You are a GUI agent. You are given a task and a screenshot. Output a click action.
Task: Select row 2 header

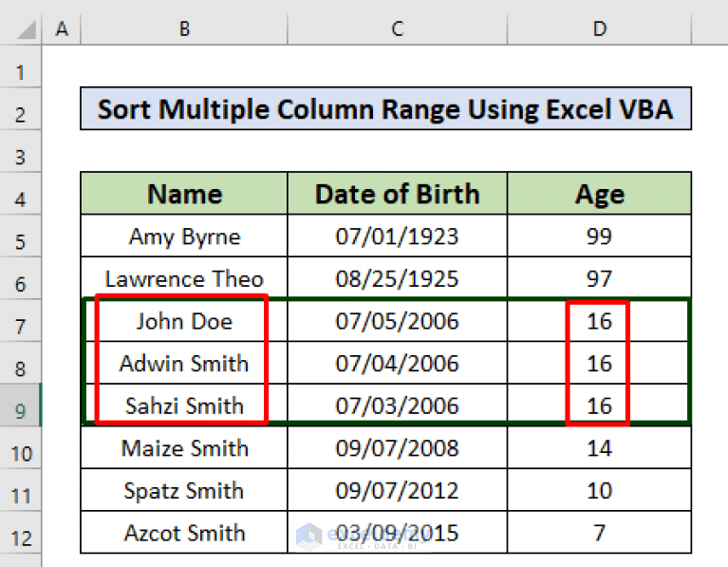coord(21,109)
